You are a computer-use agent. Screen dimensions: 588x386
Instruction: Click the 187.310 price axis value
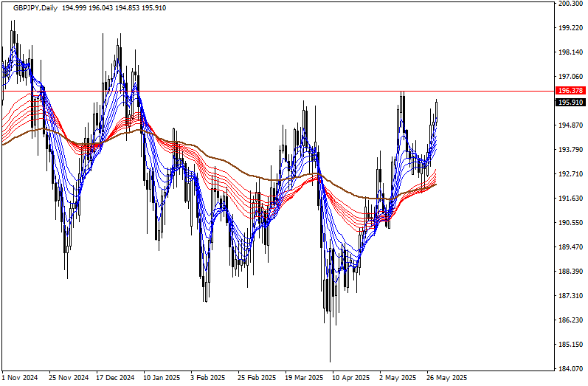[571, 296]
